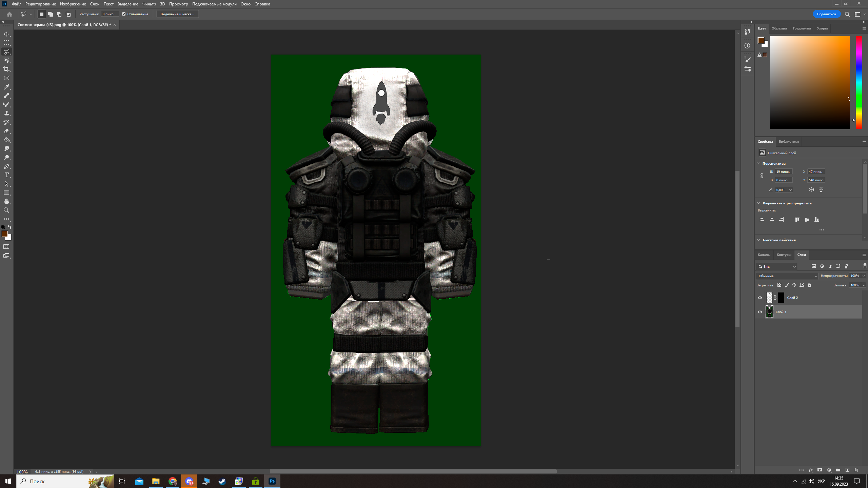This screenshot has width=868, height=488.
Task: Select the Dodge tool
Action: pyautogui.click(x=6, y=158)
